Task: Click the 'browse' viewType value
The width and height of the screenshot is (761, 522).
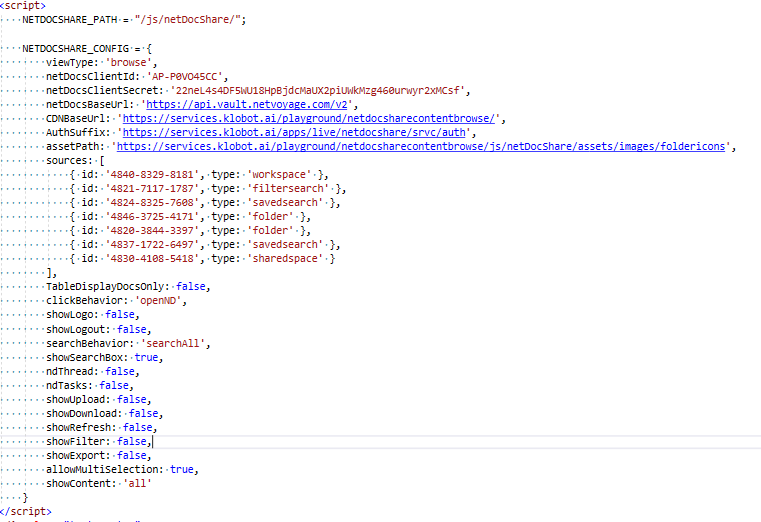Action: (x=129, y=63)
